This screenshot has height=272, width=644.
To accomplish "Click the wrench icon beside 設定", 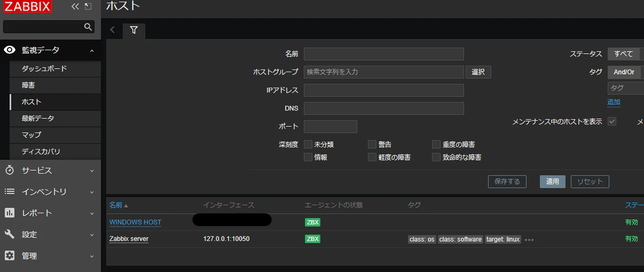I will coord(10,234).
